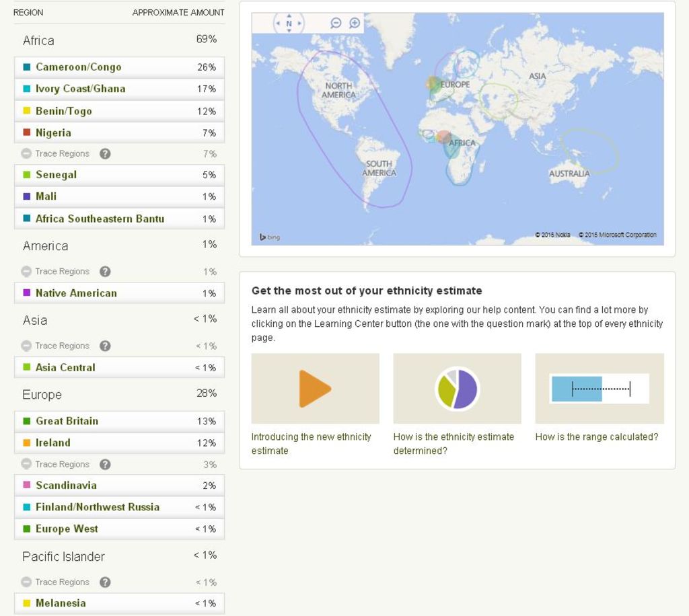Select the Cameroon/Congo region row
This screenshot has width=689, height=616.
120,67
